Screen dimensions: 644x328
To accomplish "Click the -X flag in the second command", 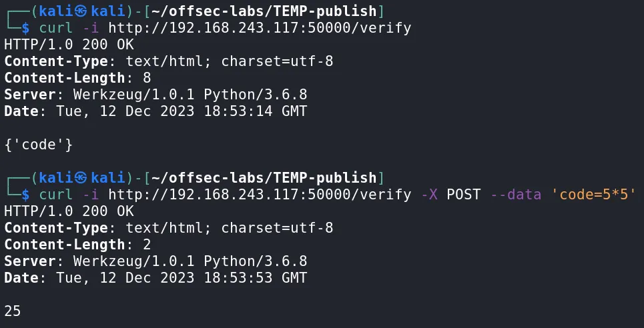I will pyautogui.click(x=428, y=195).
